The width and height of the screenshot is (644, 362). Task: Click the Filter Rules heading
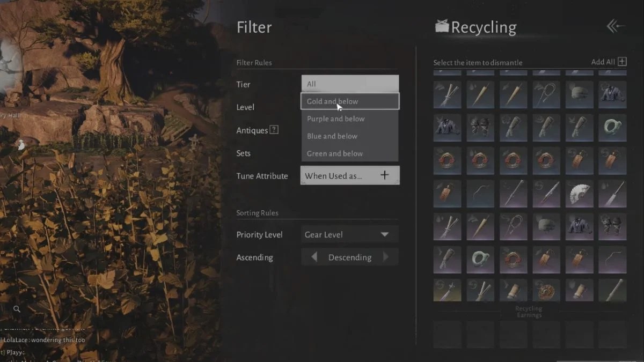pyautogui.click(x=254, y=63)
